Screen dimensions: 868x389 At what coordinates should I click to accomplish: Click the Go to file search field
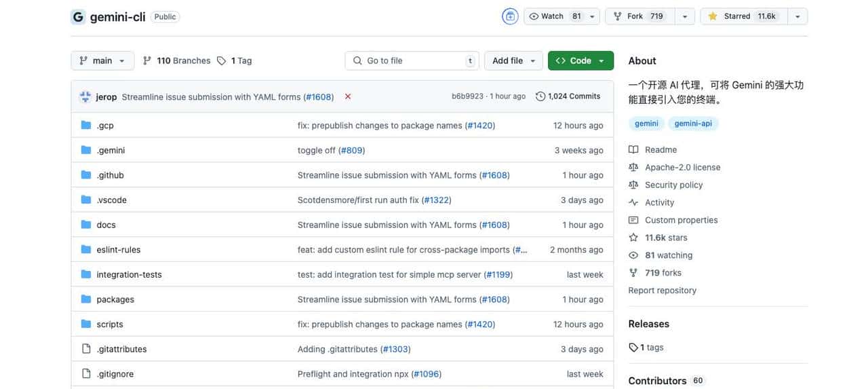(412, 60)
